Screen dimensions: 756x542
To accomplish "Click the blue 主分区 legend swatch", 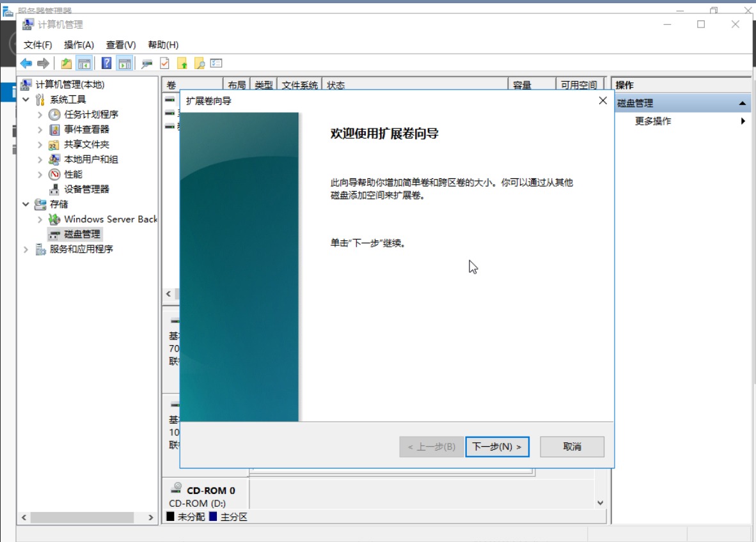I will tap(212, 516).
